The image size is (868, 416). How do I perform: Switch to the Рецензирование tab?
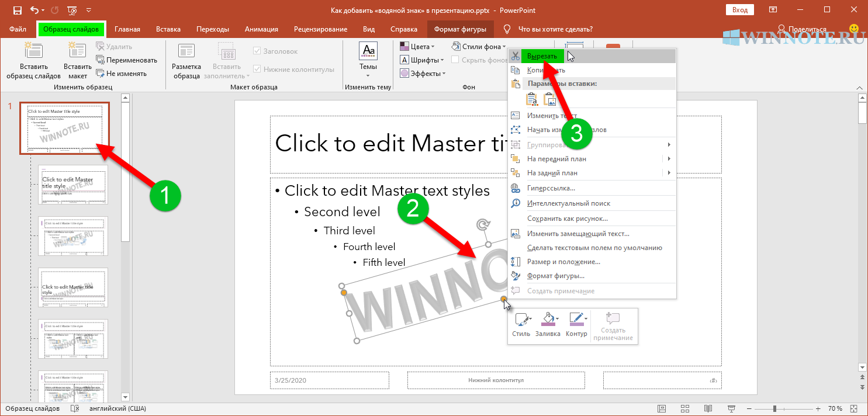[320, 29]
